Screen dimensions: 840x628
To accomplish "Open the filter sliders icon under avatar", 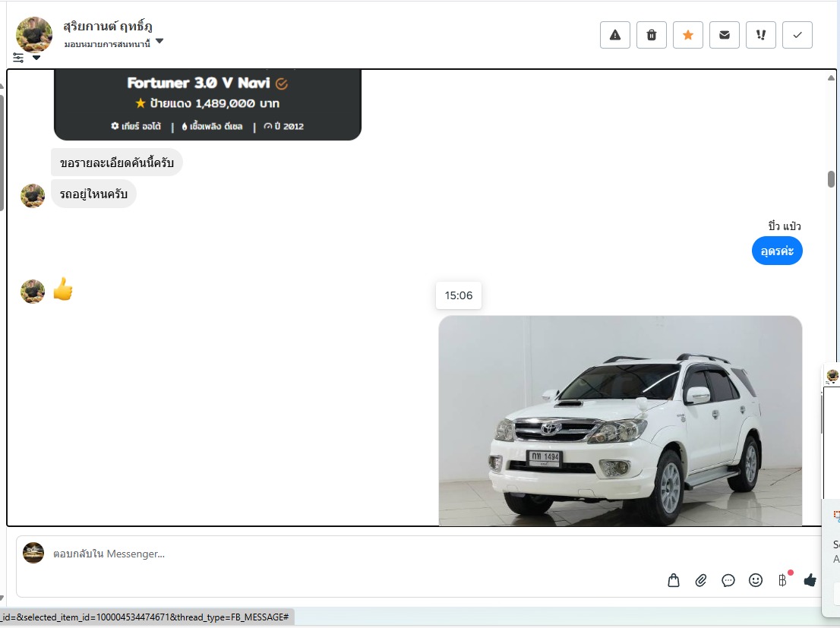I will 18,58.
